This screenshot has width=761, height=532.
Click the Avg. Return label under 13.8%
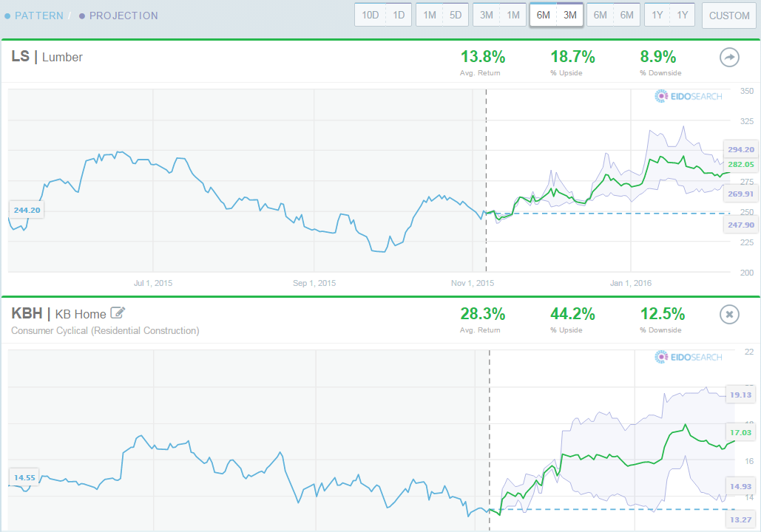480,73
